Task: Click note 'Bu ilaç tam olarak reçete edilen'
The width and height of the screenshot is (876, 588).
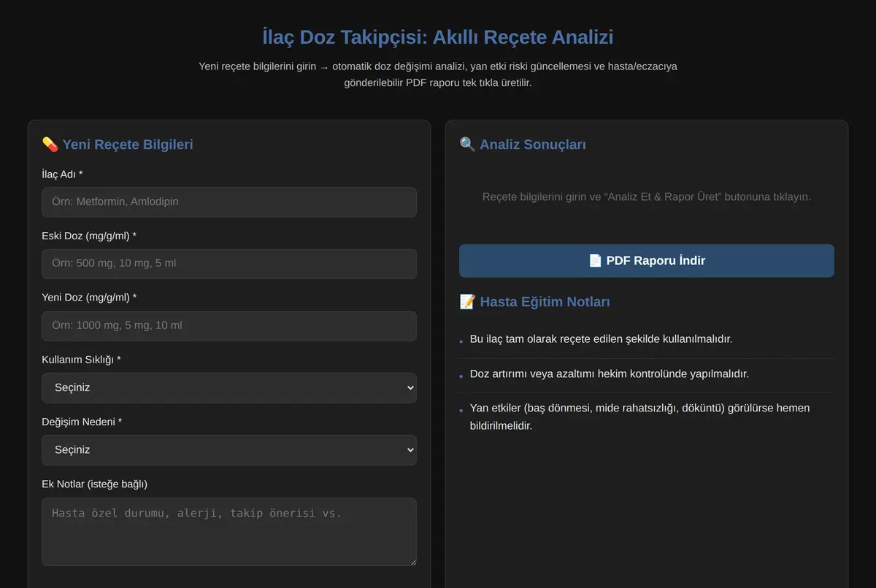Action: [x=601, y=339]
